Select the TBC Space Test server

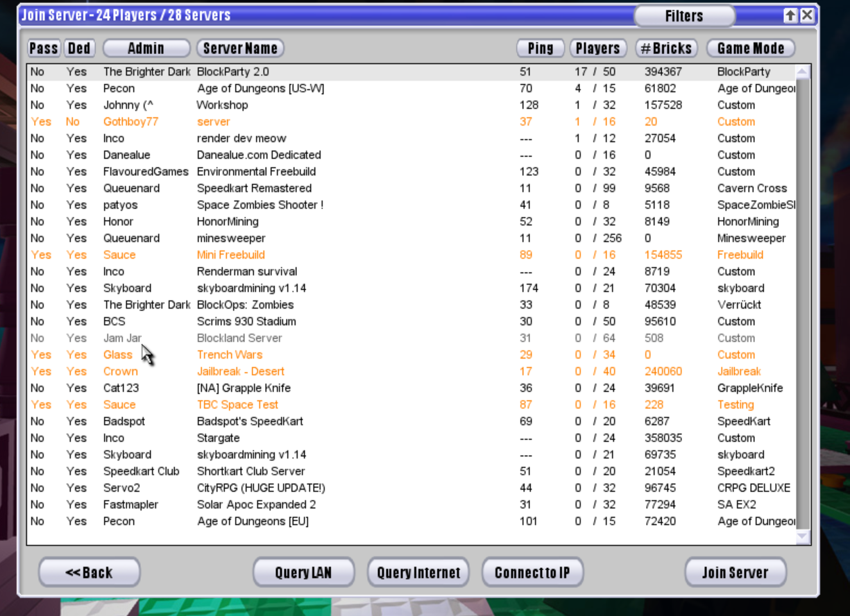tap(411, 404)
